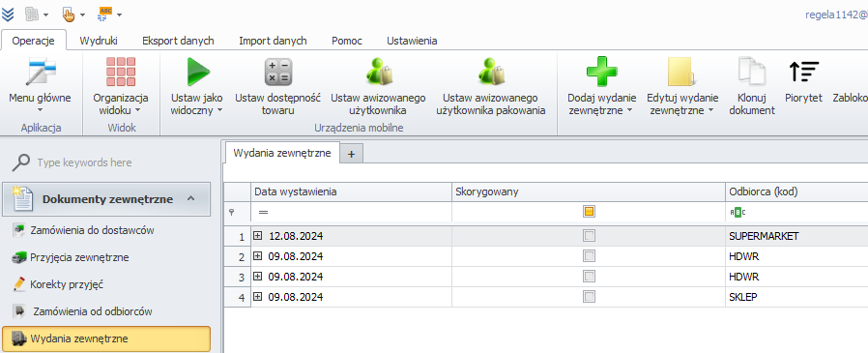868x353 pixels.
Task: Click the hand pointer quick access icon
Action: point(70,14)
